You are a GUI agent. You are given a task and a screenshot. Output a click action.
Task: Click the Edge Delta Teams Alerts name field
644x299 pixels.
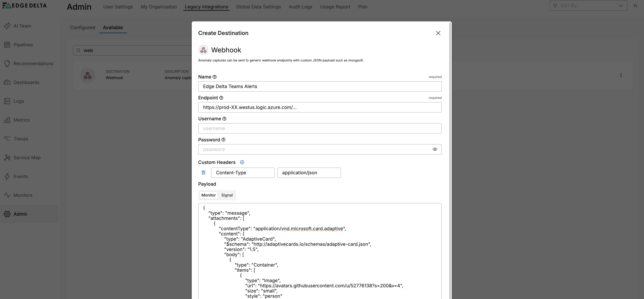click(x=320, y=86)
